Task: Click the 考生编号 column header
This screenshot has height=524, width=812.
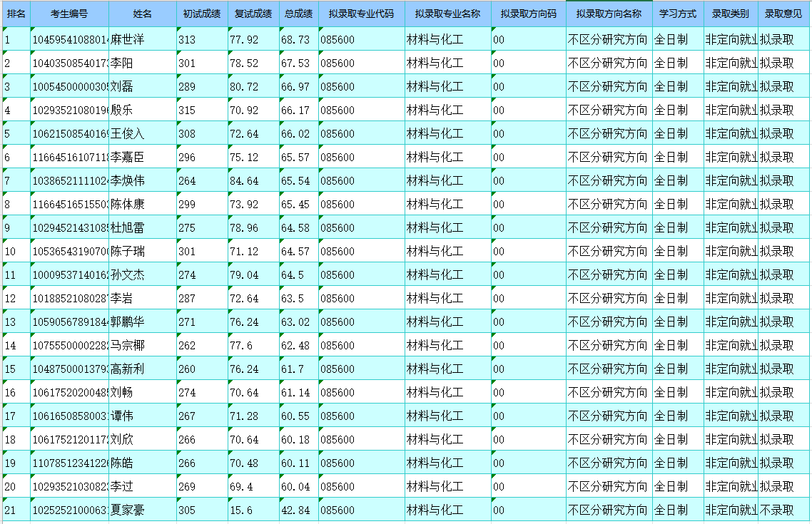Action: click(x=69, y=14)
